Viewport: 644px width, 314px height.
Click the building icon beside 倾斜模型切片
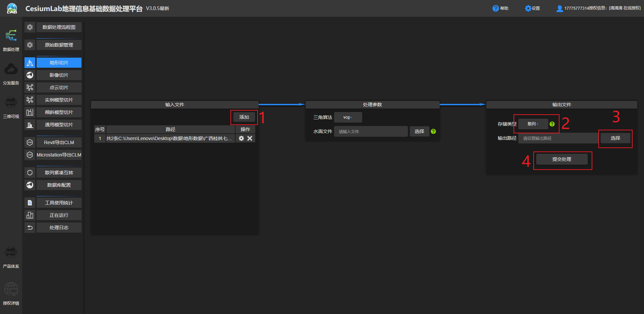30,112
